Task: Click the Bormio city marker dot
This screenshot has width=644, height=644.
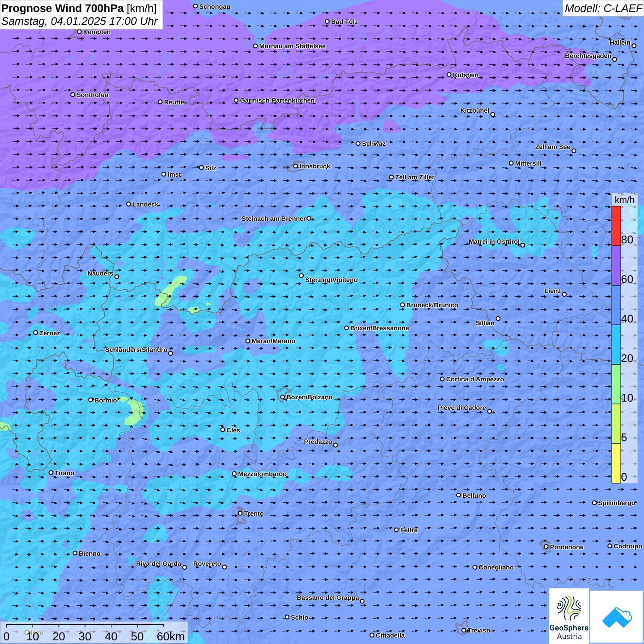Action: click(x=91, y=400)
